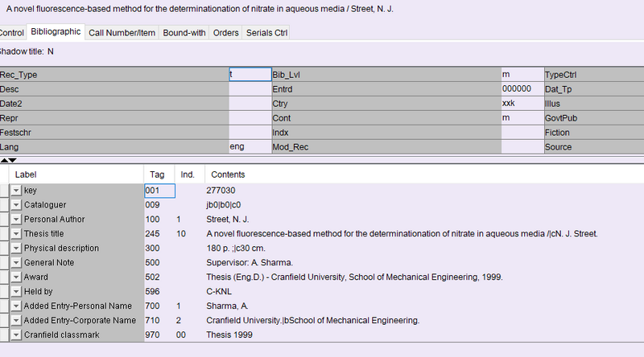Click the down arrow pane splitter icon
Viewport: 644px width, 357px height.
tap(12, 160)
